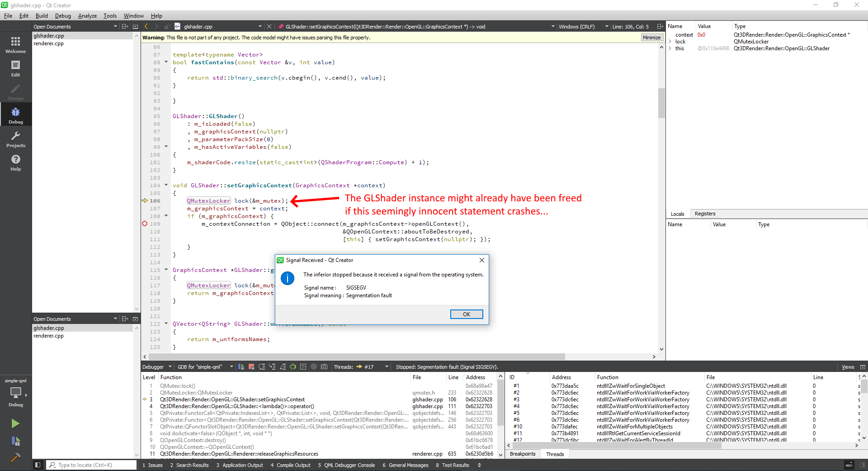Click the Type to locate search field
Viewport: 868px width, 471px height.
[92, 465]
